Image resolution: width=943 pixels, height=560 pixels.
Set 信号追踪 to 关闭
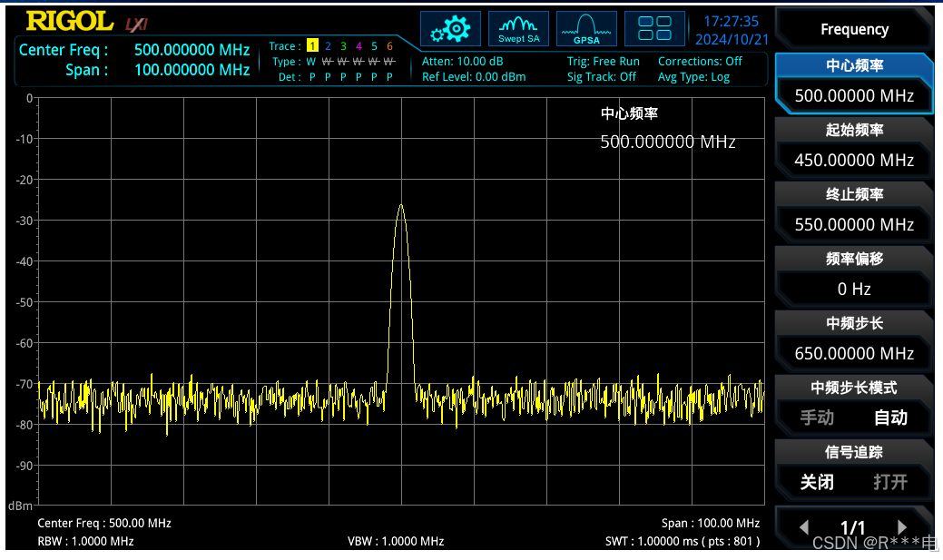point(817,482)
